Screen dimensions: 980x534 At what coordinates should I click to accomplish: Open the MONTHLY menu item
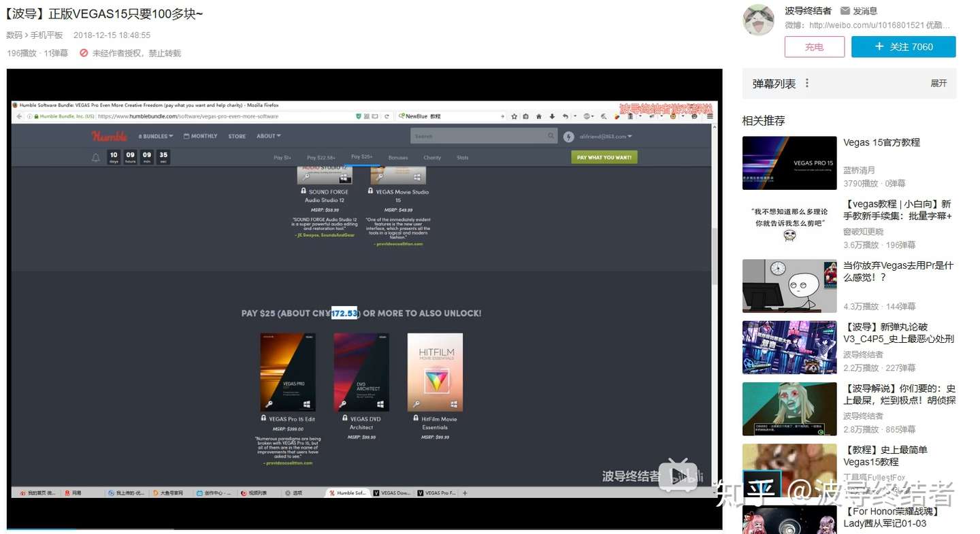coord(201,136)
